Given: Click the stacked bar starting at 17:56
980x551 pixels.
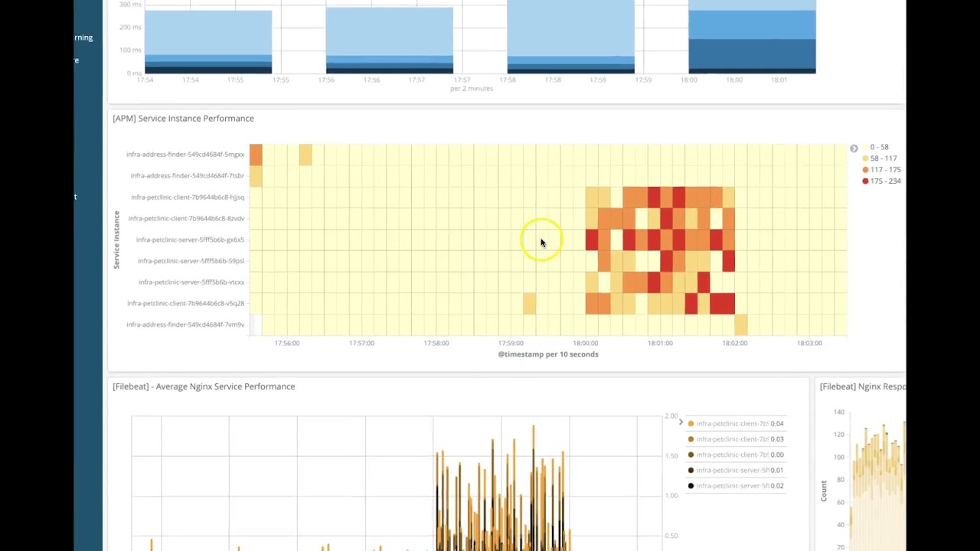Looking at the screenshot, I should (x=390, y=41).
